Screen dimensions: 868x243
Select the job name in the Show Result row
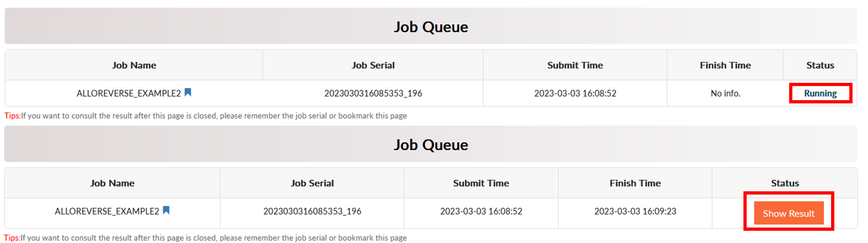107,211
